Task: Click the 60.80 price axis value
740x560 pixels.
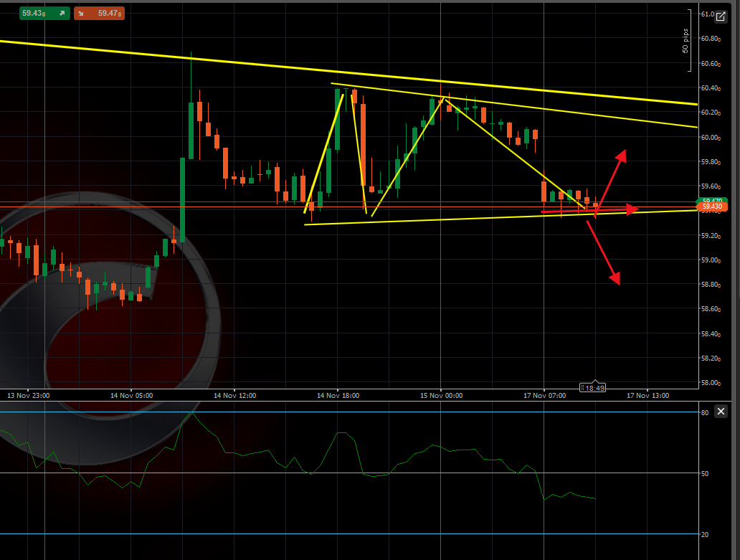Action: click(x=711, y=39)
